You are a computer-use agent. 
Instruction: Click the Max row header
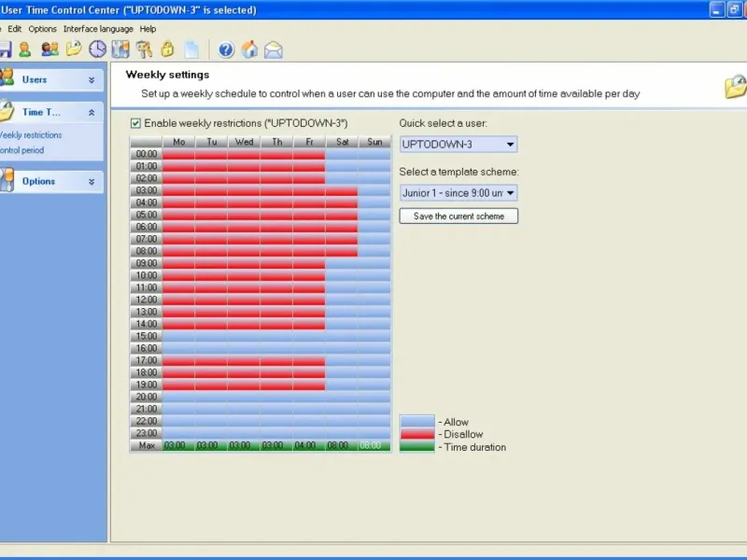click(x=147, y=446)
